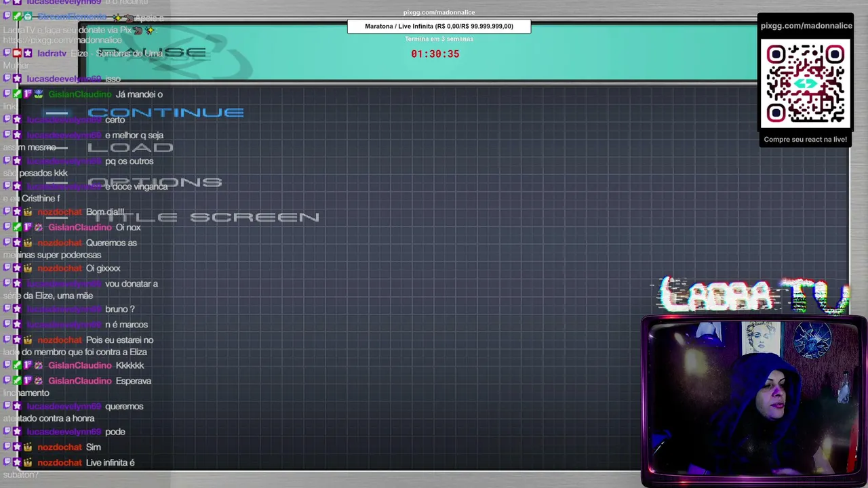Select CONTINUE in the pause menu
This screenshot has width=868, height=488.
165,113
